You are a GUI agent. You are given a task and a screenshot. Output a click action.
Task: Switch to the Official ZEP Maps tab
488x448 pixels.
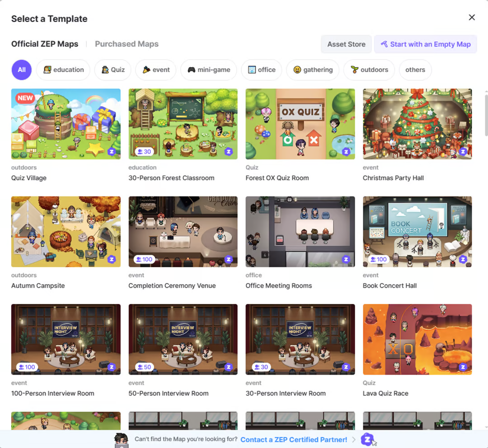45,44
